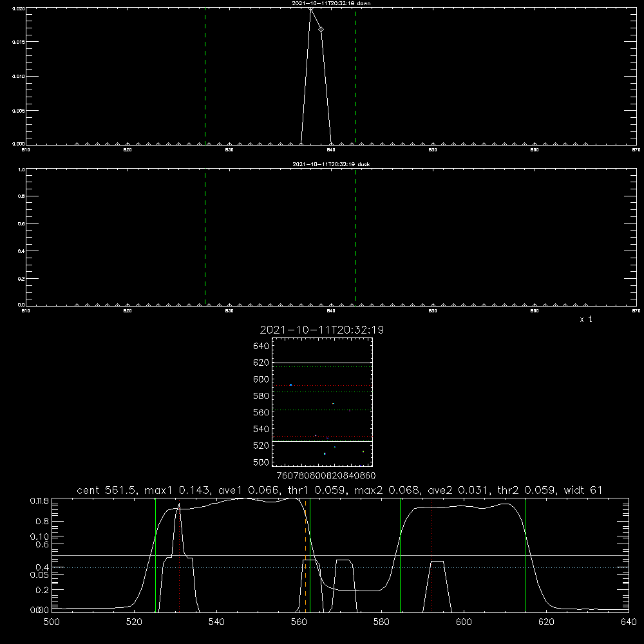The image size is (644, 644).
Task: Click the '2021-10-11T20:32:19 dawn' plot title
Action: (331, 3)
